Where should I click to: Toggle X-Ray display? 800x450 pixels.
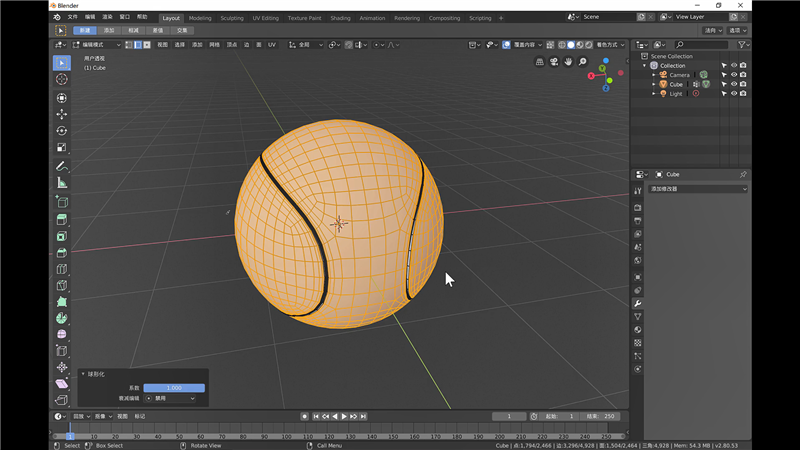tap(550, 45)
